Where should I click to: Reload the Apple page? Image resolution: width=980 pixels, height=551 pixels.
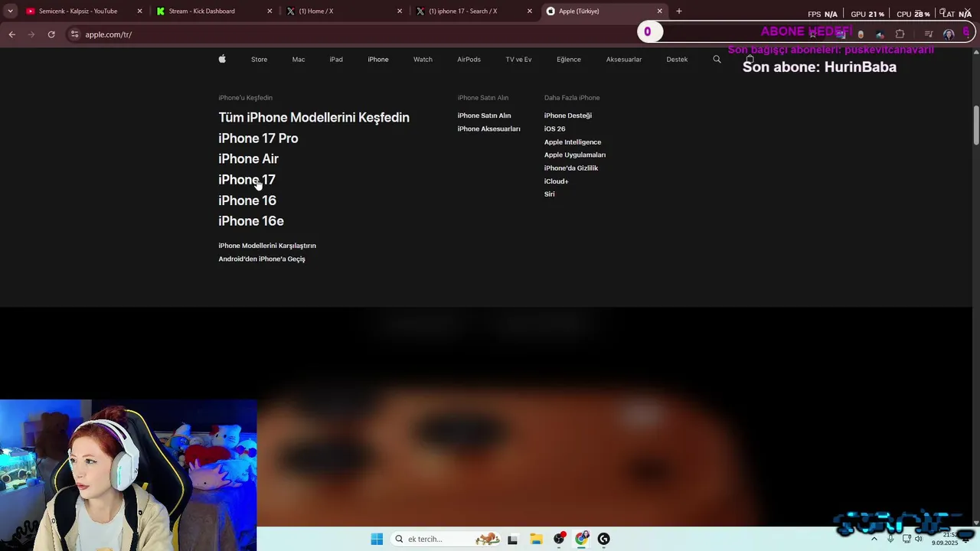click(51, 34)
